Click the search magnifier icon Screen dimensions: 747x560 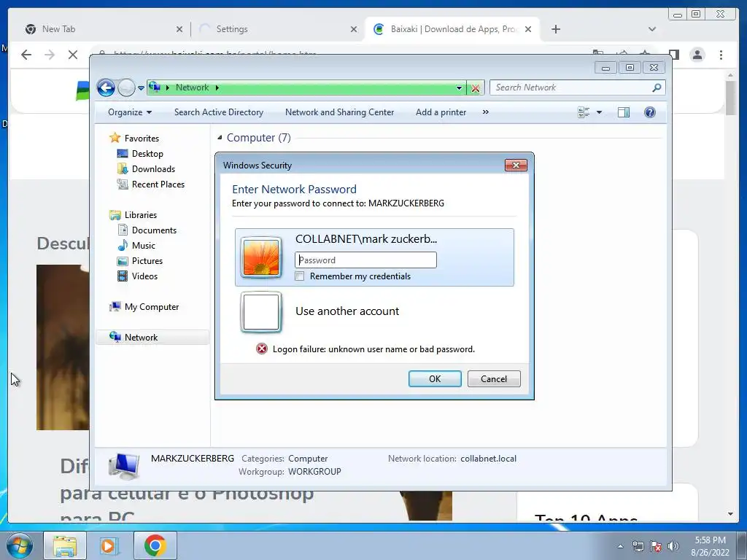657,87
